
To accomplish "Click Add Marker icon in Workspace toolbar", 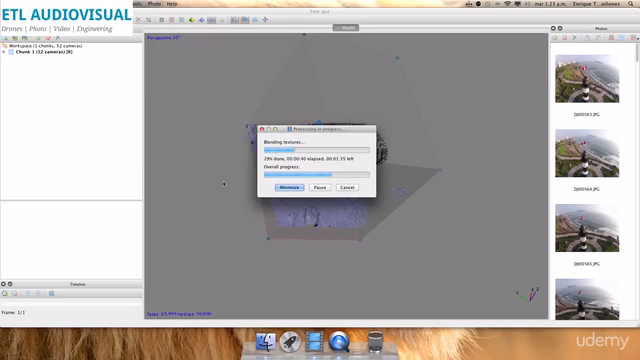I will point(25,38).
